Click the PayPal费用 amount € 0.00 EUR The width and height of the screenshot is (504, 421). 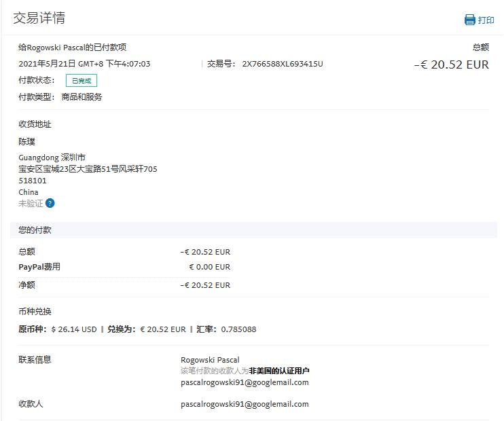coord(209,267)
